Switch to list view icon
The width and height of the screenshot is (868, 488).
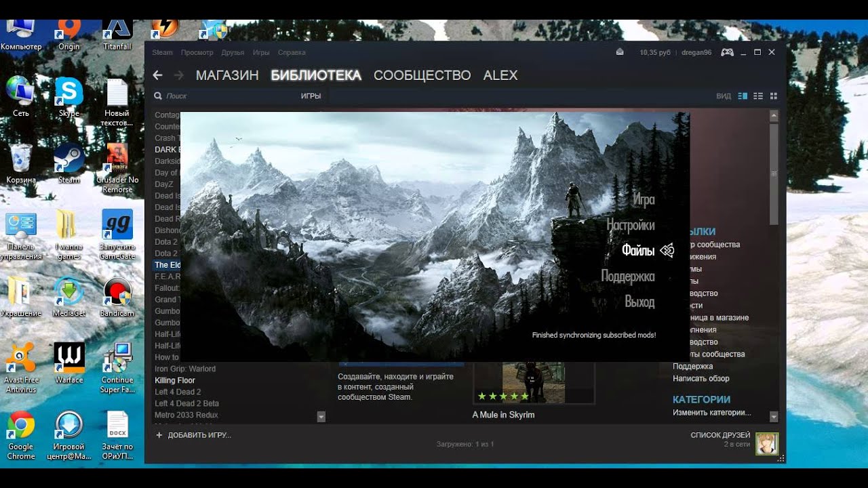(758, 96)
